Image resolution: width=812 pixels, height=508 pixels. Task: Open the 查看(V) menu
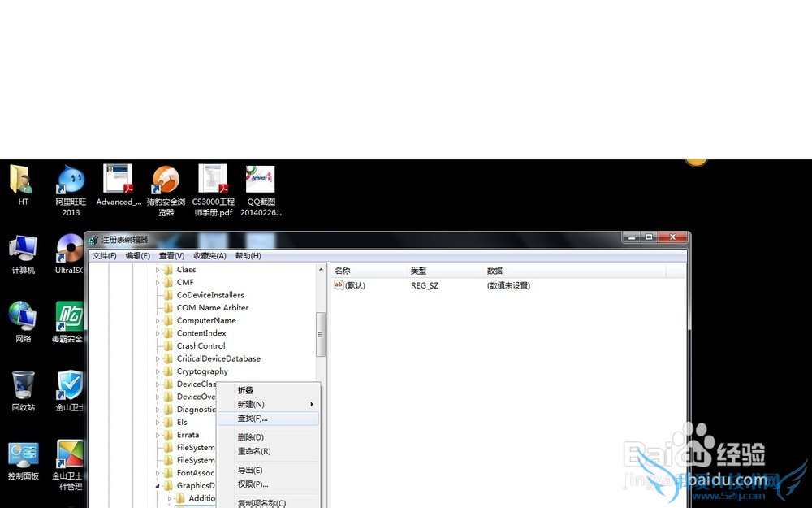coord(171,255)
